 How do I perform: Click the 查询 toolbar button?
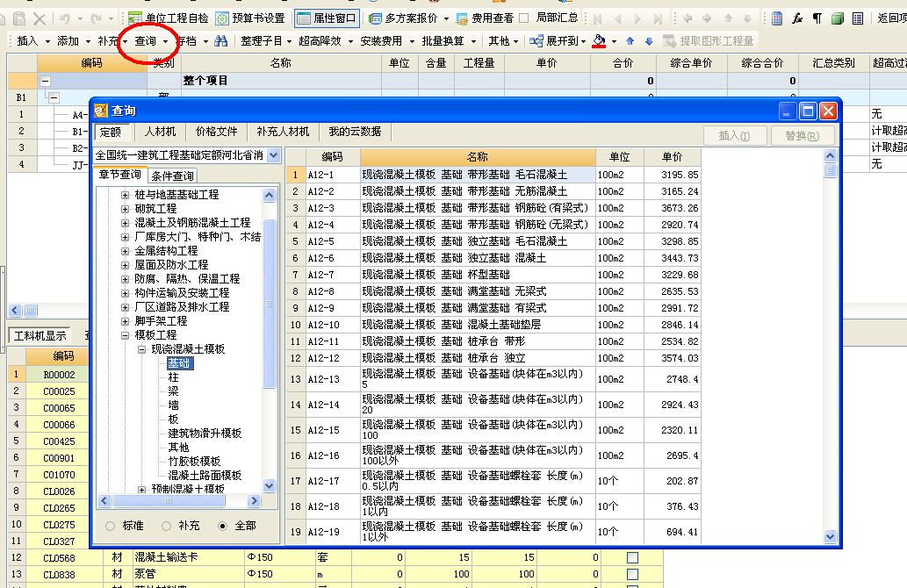click(x=145, y=41)
